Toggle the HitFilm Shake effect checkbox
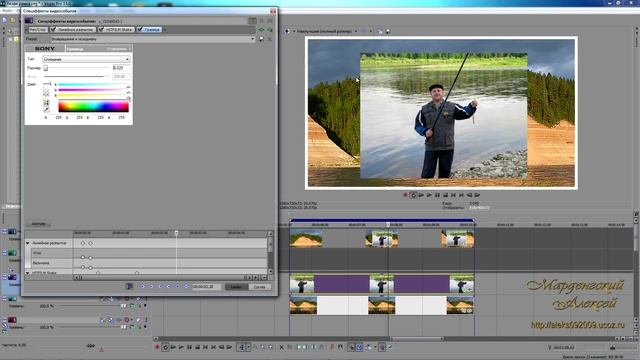 pyautogui.click(x=101, y=30)
